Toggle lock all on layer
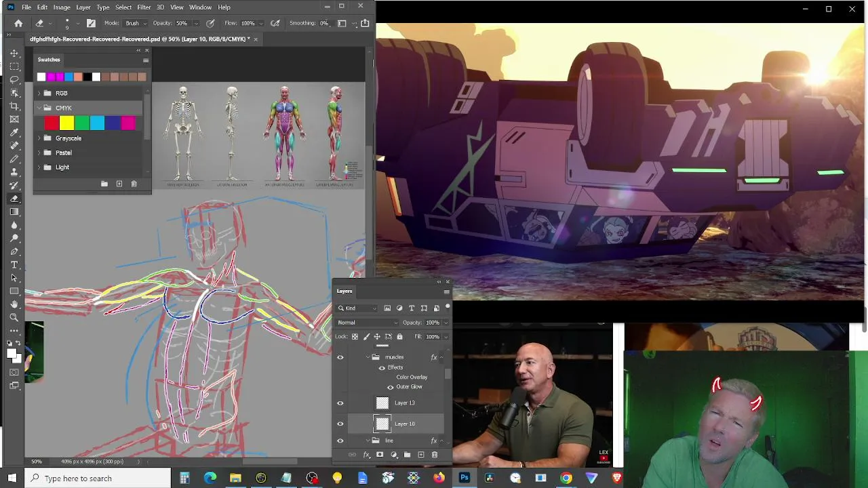The height and width of the screenshot is (488, 868). [399, 337]
